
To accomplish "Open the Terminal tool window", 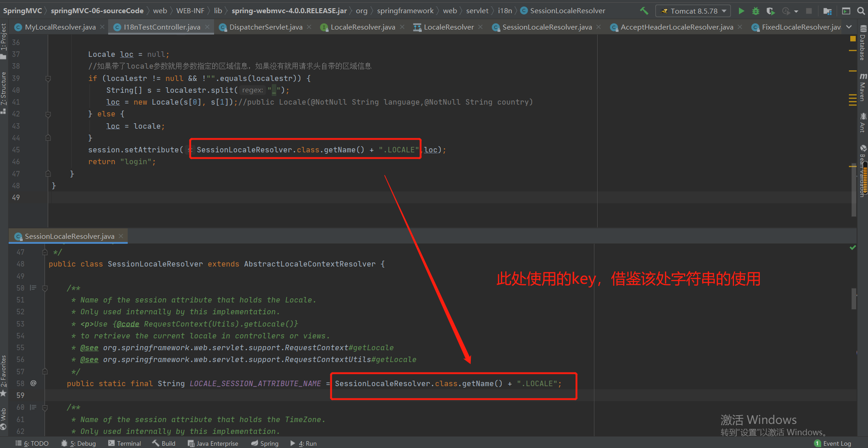I will [x=125, y=443].
